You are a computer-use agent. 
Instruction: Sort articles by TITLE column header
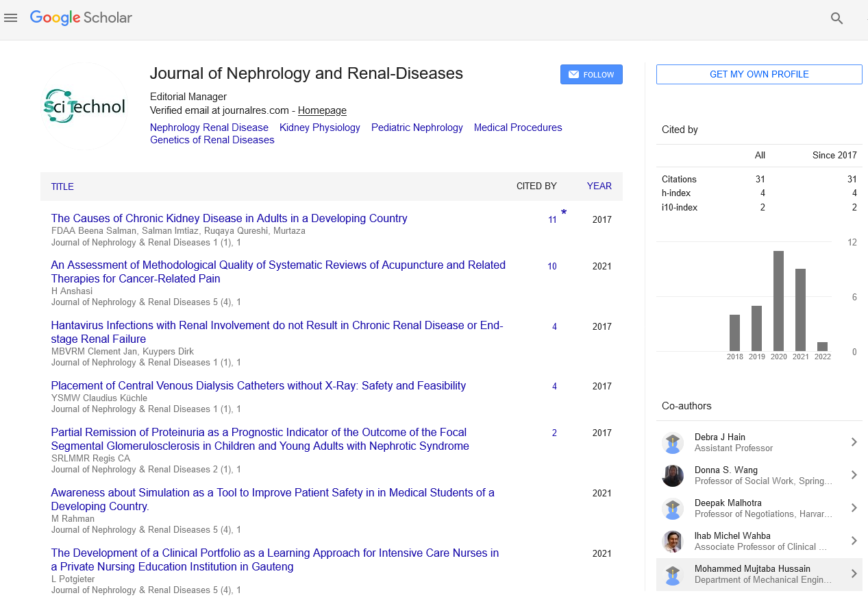coord(62,186)
